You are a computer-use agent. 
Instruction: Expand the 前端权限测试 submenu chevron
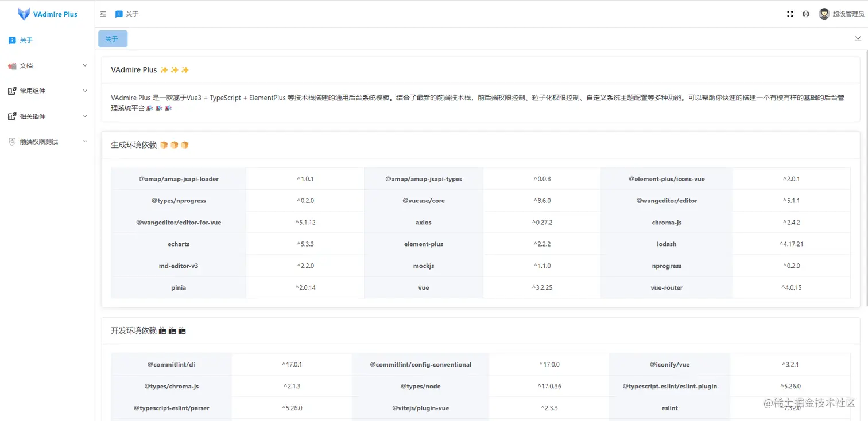click(85, 141)
